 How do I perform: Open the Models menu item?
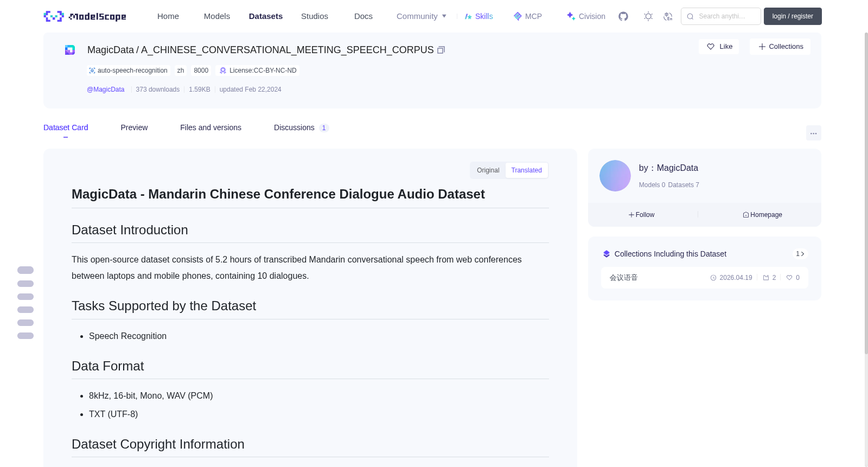coord(217,16)
